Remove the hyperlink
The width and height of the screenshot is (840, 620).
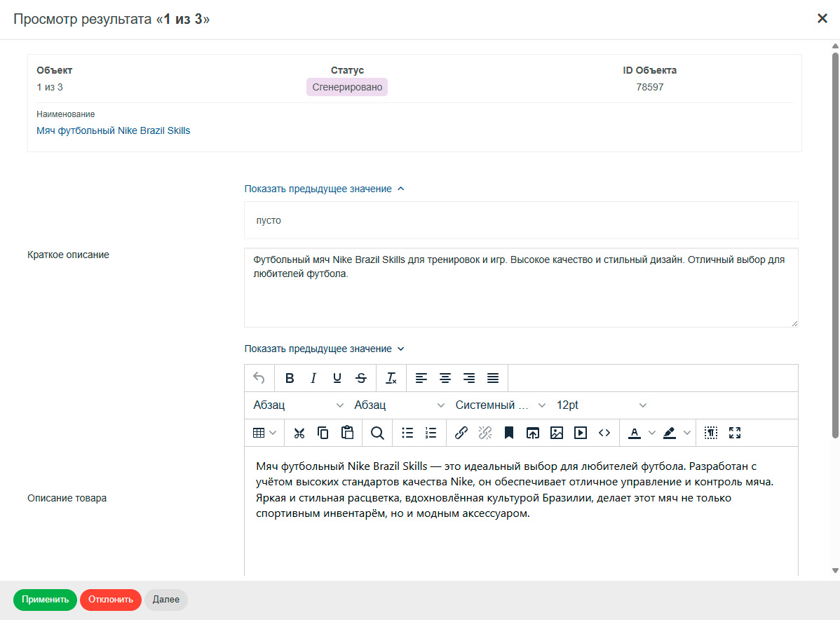click(485, 433)
